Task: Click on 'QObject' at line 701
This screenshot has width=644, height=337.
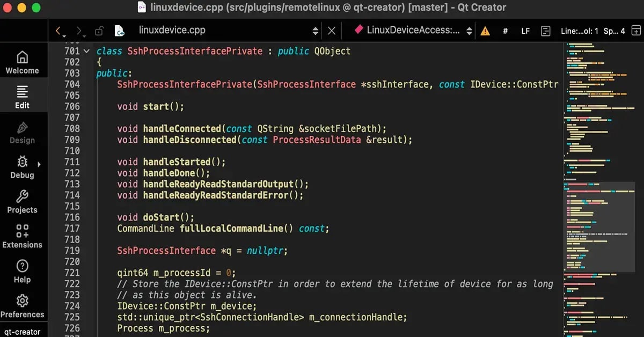Action: pyautogui.click(x=332, y=52)
